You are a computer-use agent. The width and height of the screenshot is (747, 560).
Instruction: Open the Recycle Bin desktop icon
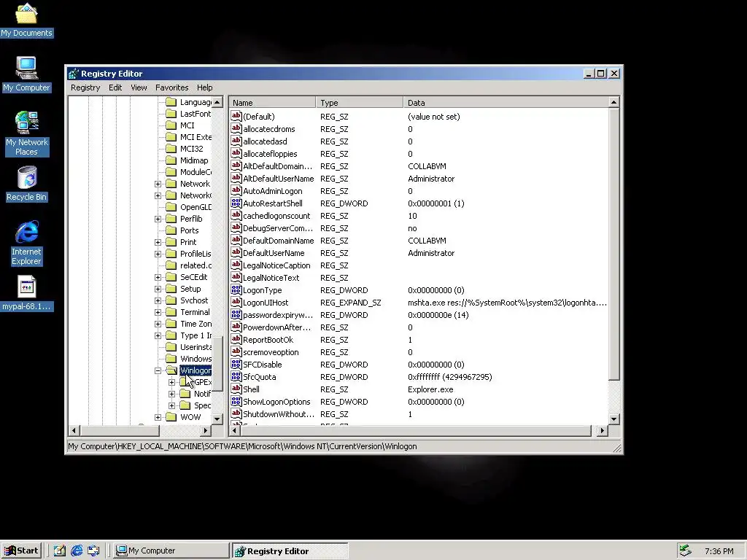[x=27, y=184]
